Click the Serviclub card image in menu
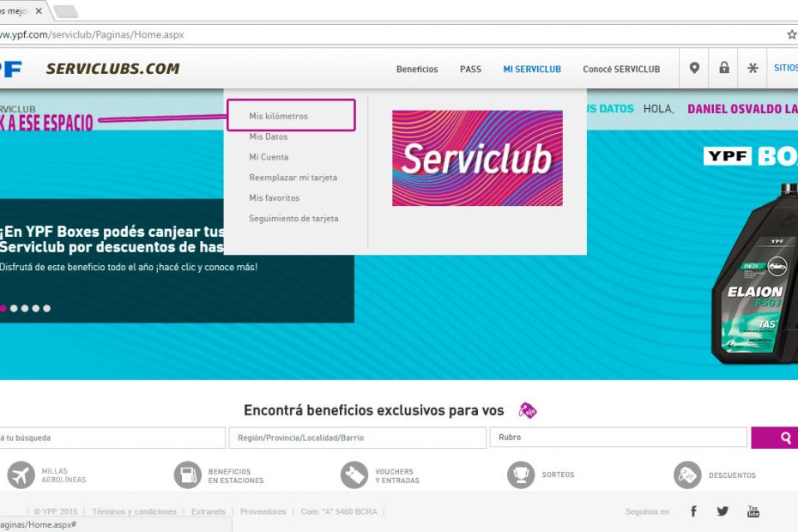Screen dimensions: 798x532 click(x=477, y=159)
